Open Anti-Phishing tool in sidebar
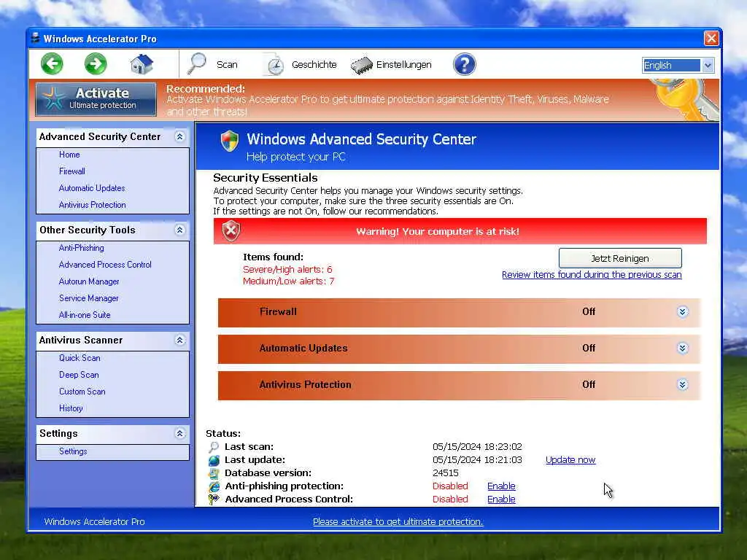The width and height of the screenshot is (747, 560). (82, 248)
